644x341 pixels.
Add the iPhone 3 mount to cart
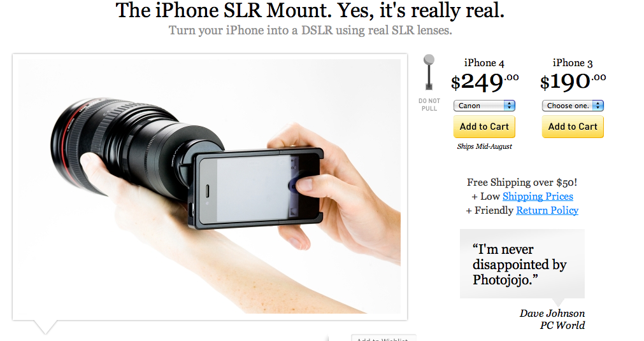click(x=573, y=127)
